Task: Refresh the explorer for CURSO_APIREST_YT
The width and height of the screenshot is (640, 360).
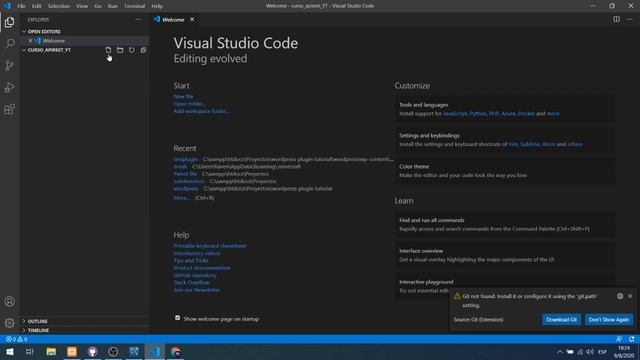Action: (131, 50)
